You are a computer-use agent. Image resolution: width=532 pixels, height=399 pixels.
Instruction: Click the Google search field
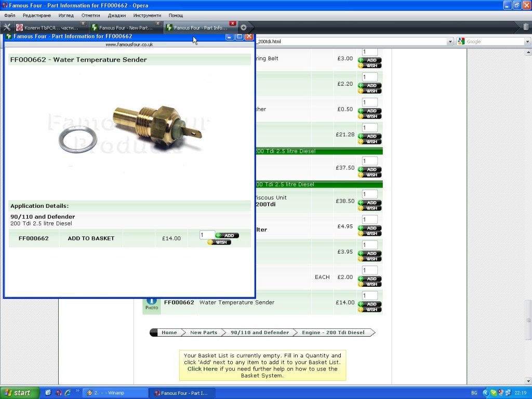coord(495,42)
